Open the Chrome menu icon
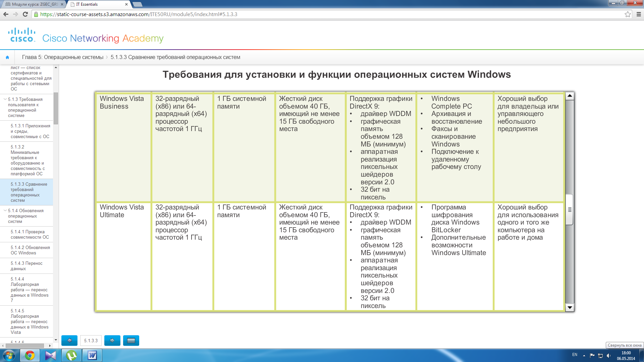Image resolution: width=644 pixels, height=362 pixels. [x=639, y=14]
